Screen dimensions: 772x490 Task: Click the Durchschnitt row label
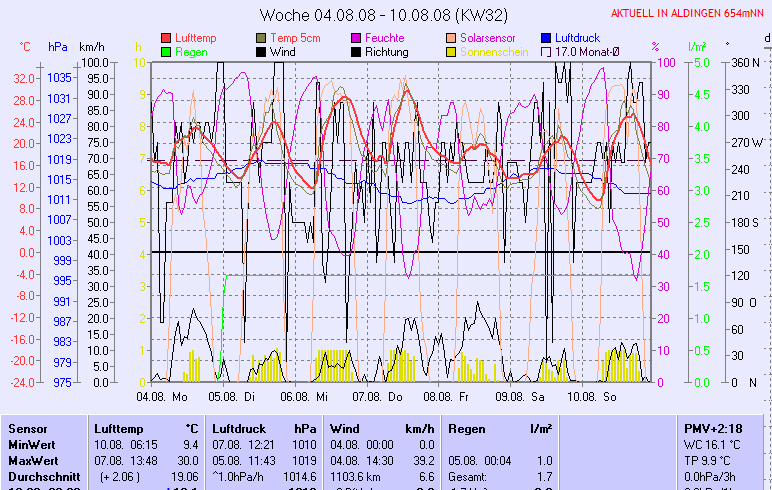click(42, 476)
